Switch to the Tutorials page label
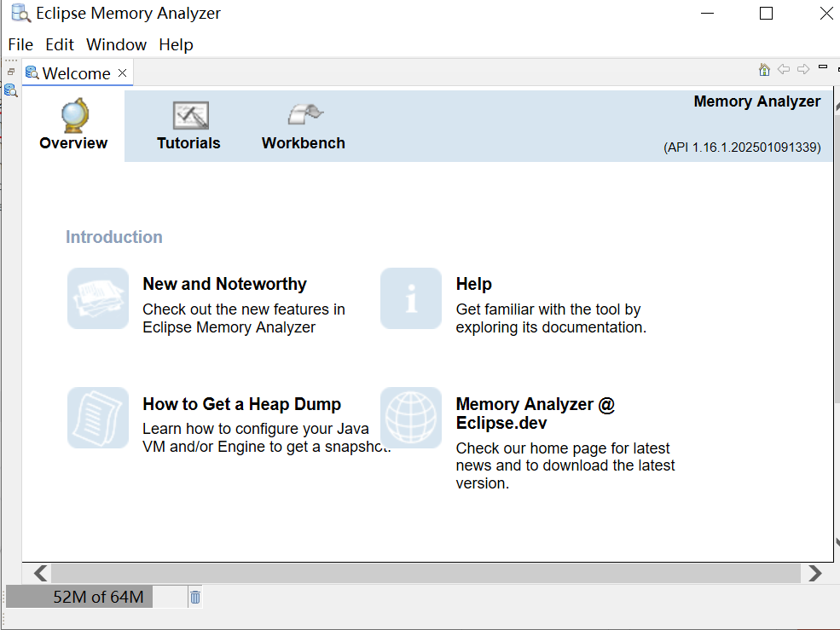Screen dimensions: 840x630 (188, 143)
